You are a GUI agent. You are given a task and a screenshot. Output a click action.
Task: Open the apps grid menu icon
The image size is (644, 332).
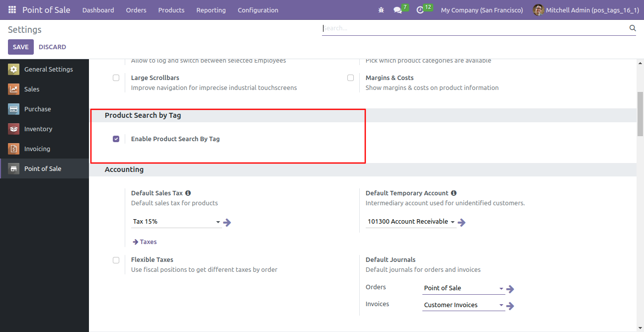(x=12, y=10)
